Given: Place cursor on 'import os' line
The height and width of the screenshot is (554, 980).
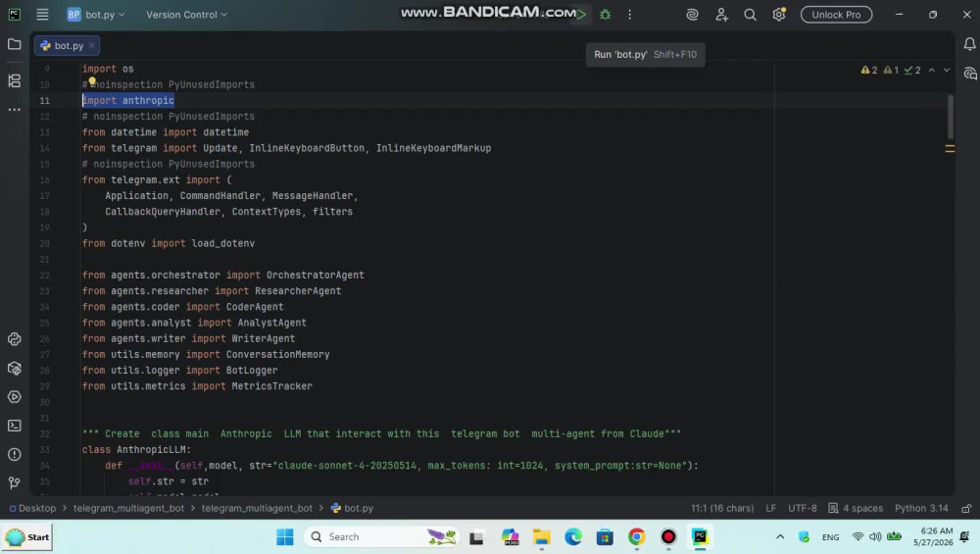Looking at the screenshot, I should coord(108,69).
